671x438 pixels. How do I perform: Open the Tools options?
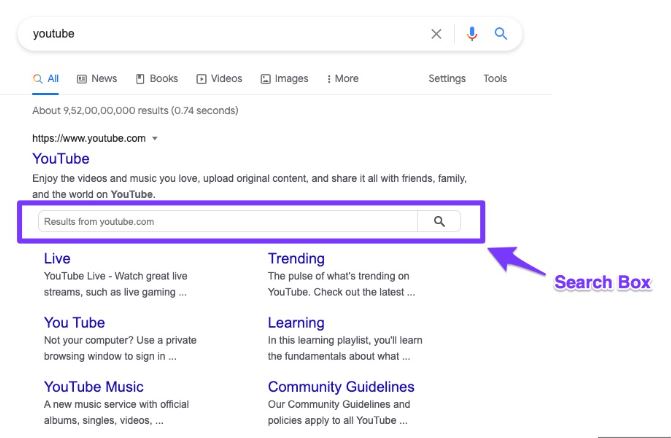[x=495, y=79]
